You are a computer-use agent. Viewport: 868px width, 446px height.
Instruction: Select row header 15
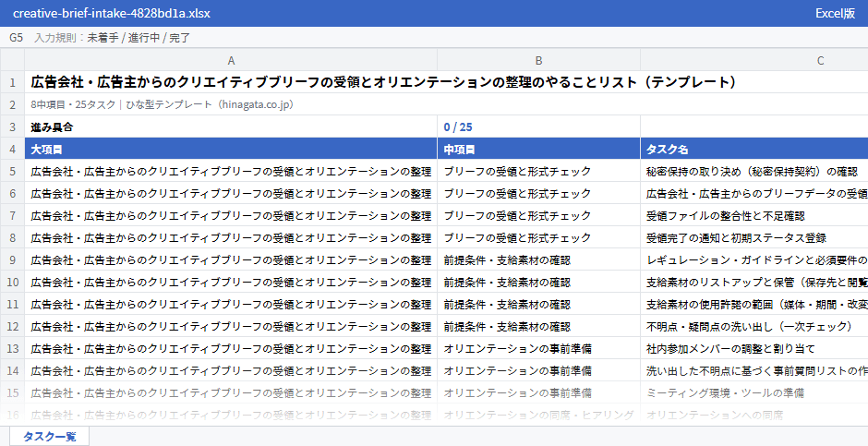(12, 392)
